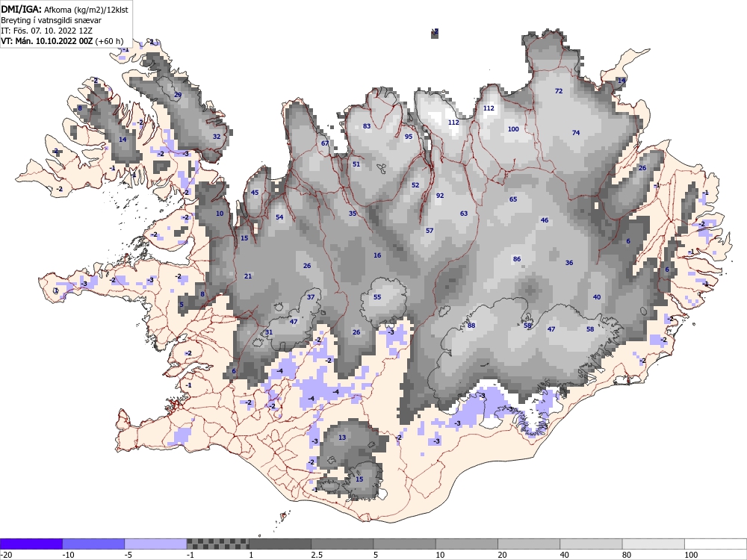This screenshot has height=560, width=747.
Task: Click the map value '63'
Action: point(464,214)
